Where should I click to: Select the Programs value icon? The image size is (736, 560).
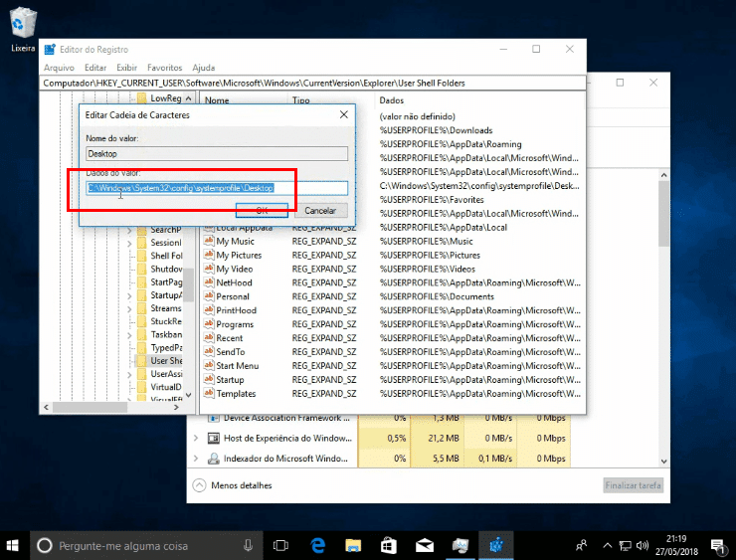(x=209, y=324)
